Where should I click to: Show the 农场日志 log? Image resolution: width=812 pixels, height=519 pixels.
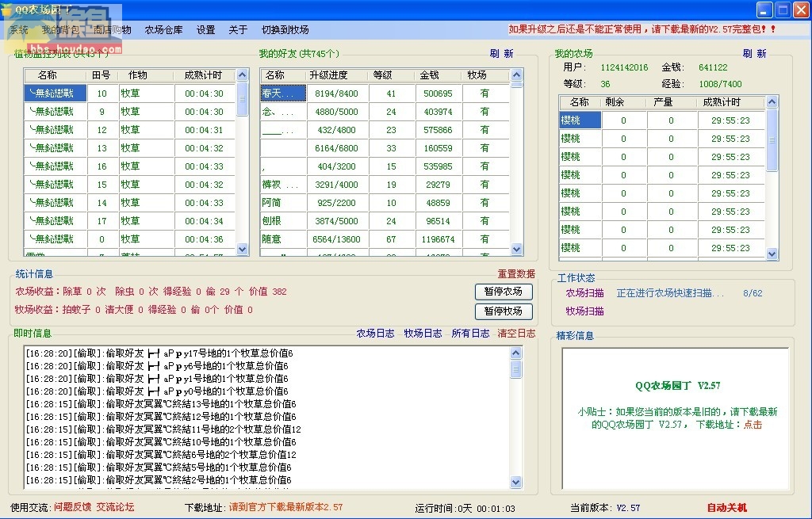(375, 334)
